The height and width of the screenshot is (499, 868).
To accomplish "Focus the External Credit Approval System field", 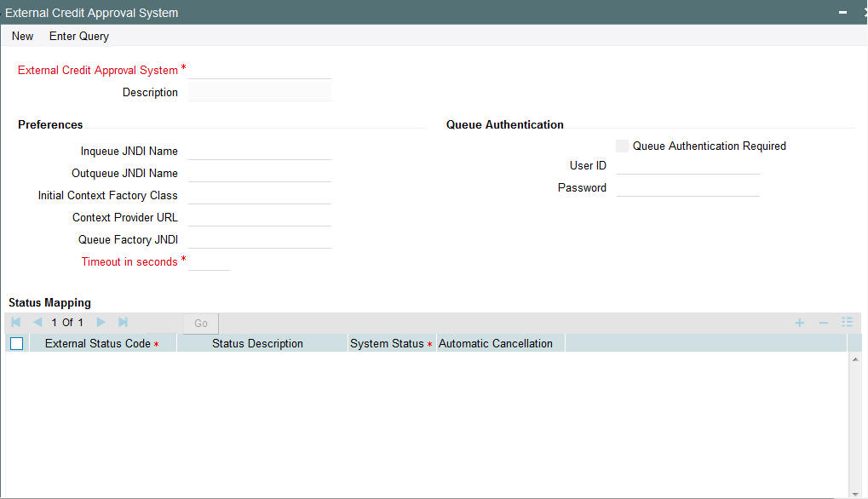I will [260, 70].
